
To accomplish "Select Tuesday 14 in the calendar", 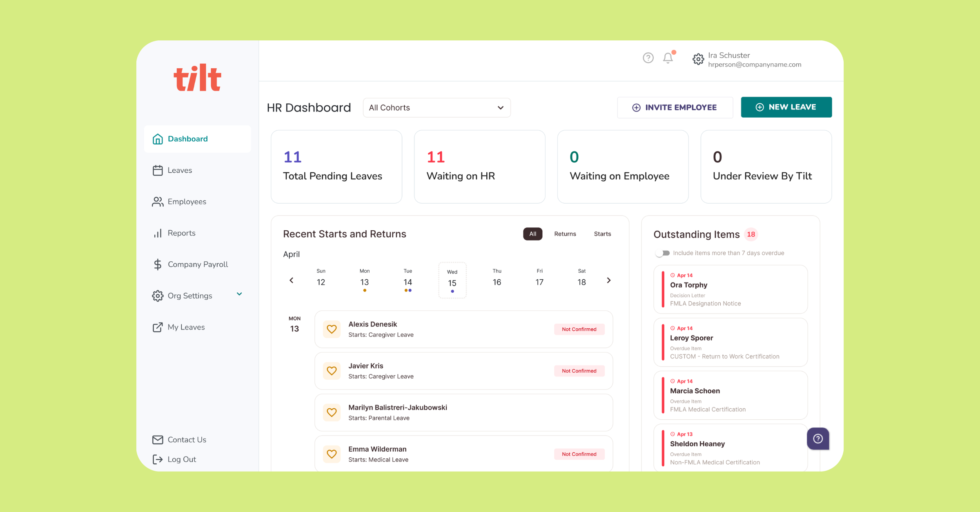I will coord(408,280).
